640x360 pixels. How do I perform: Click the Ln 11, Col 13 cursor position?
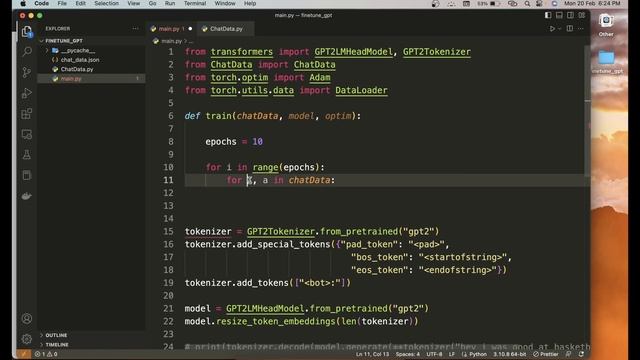click(372, 354)
